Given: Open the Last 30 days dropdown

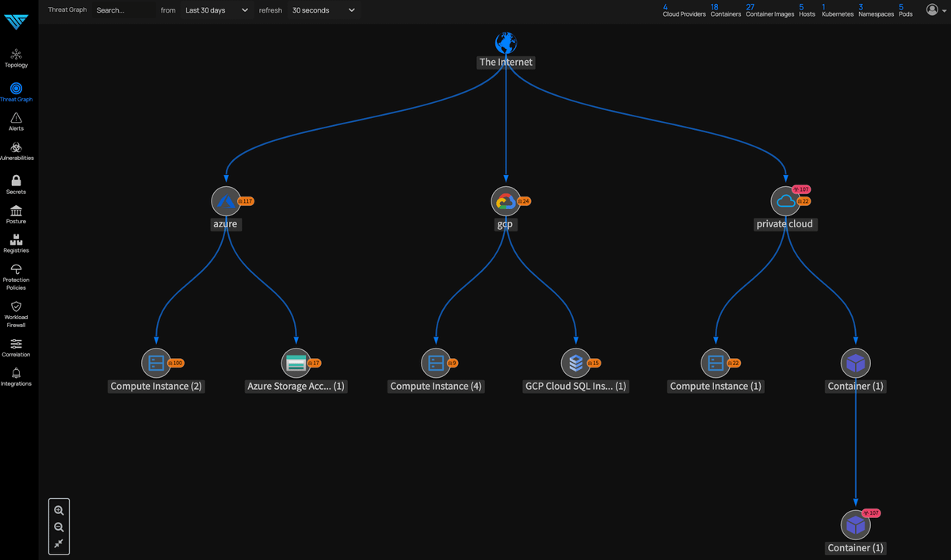Looking at the screenshot, I should click(x=216, y=10).
